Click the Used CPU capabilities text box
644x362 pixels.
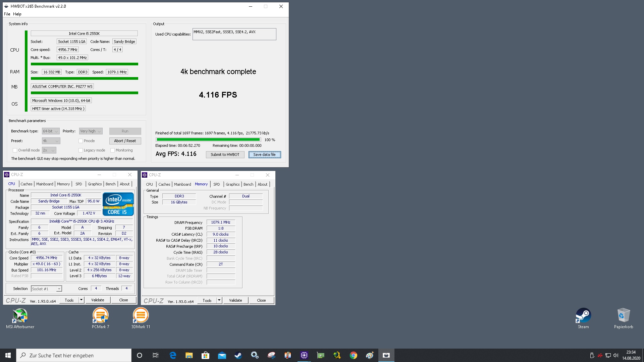[x=234, y=34]
